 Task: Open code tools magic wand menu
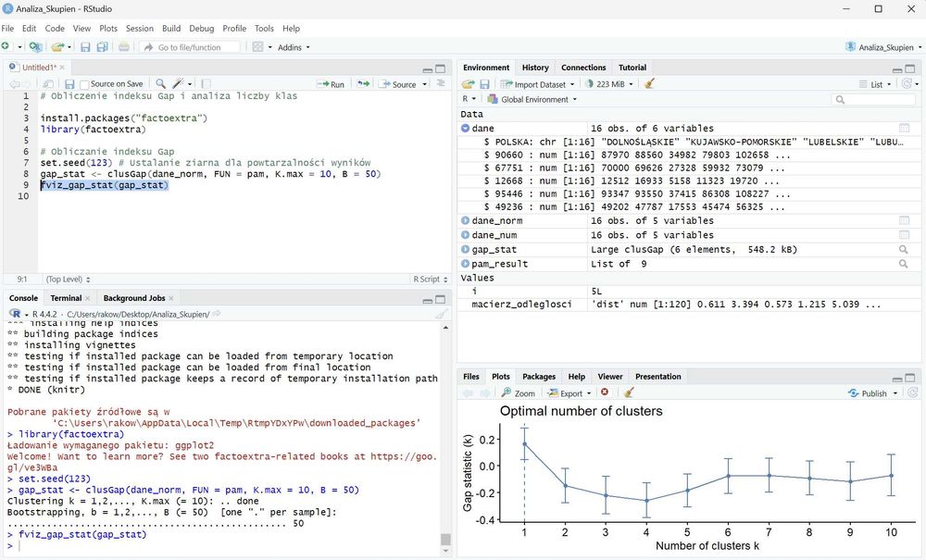point(179,84)
